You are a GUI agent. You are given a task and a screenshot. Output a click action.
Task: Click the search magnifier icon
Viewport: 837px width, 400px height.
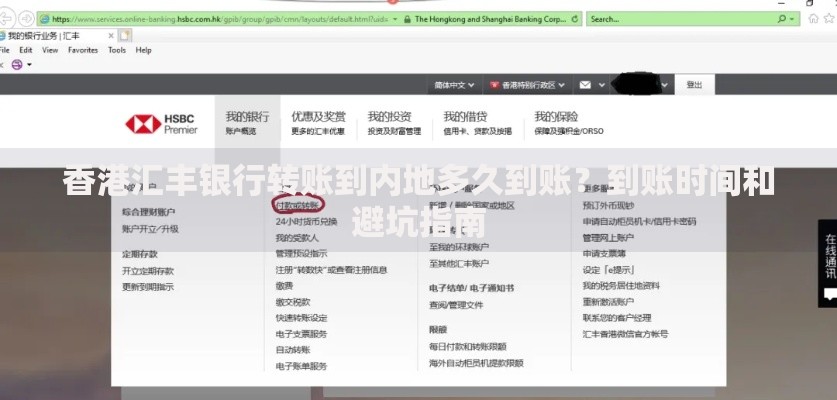pos(781,19)
